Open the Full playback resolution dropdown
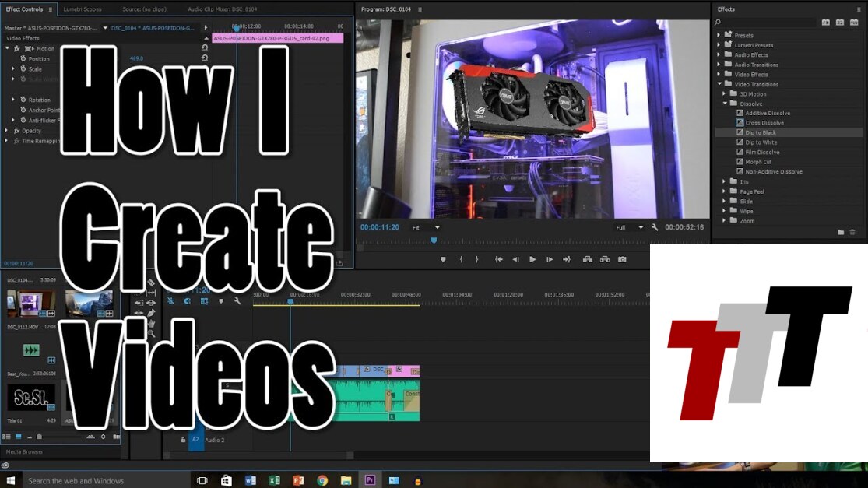868x488 pixels. [630, 227]
